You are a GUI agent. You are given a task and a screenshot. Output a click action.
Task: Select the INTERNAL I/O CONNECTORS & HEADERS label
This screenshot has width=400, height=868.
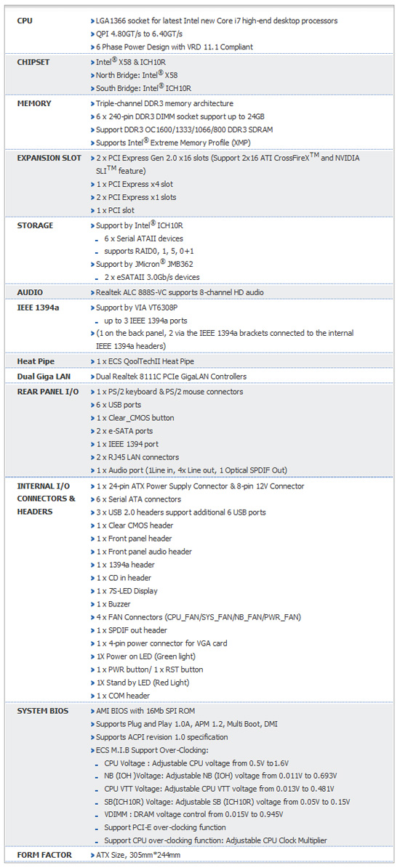tap(46, 499)
